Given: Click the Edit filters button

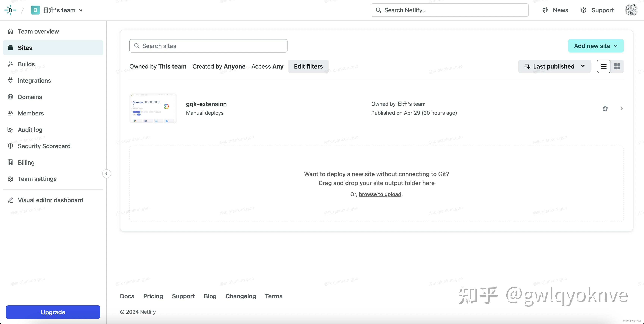Looking at the screenshot, I should 308,66.
